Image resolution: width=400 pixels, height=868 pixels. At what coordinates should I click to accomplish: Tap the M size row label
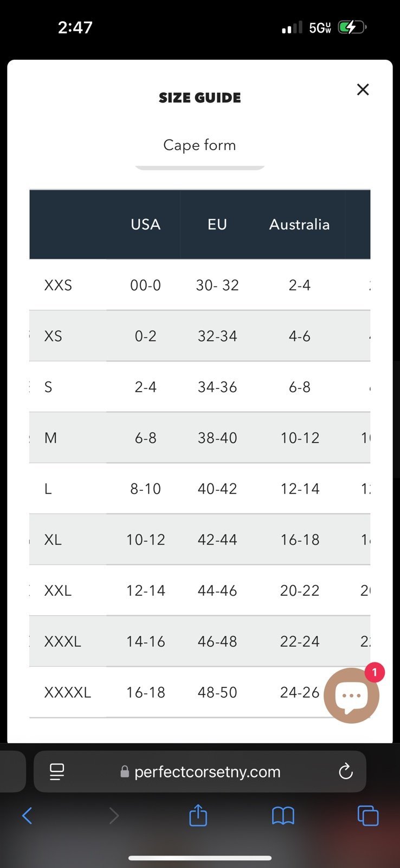(x=50, y=438)
